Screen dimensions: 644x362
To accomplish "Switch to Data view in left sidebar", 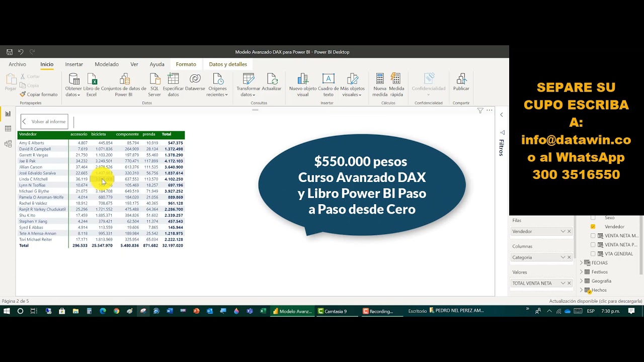I will 8,129.
